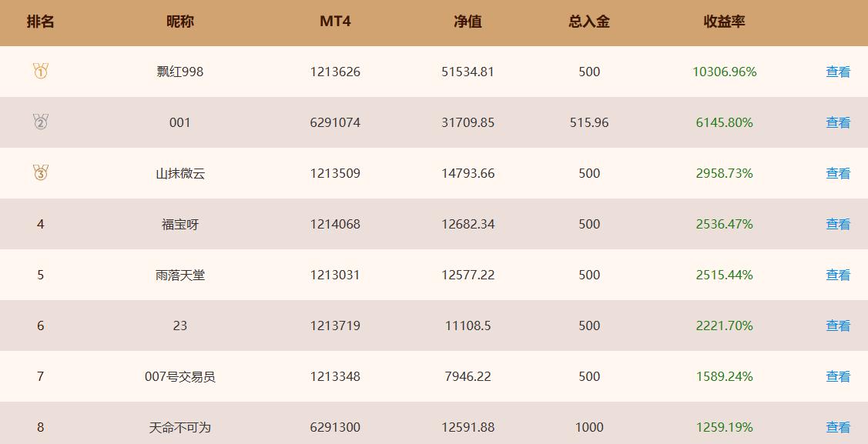Open 查看 for 雨落天堂

pos(837,275)
